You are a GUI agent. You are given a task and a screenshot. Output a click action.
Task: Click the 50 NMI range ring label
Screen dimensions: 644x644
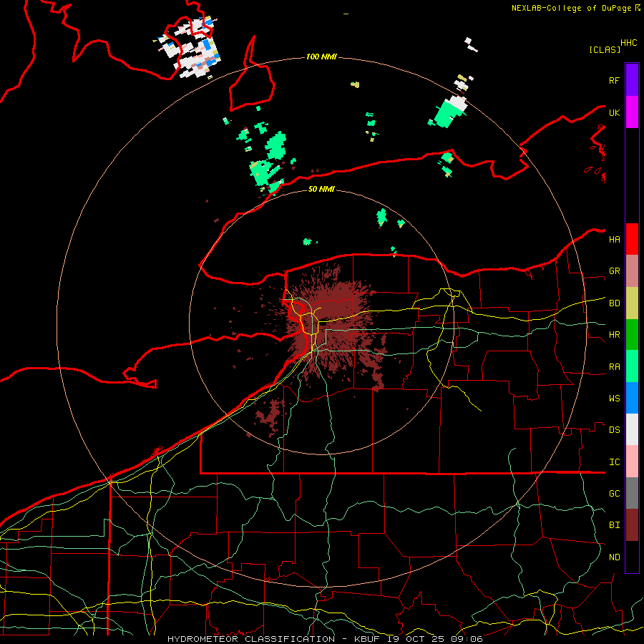[x=321, y=189]
